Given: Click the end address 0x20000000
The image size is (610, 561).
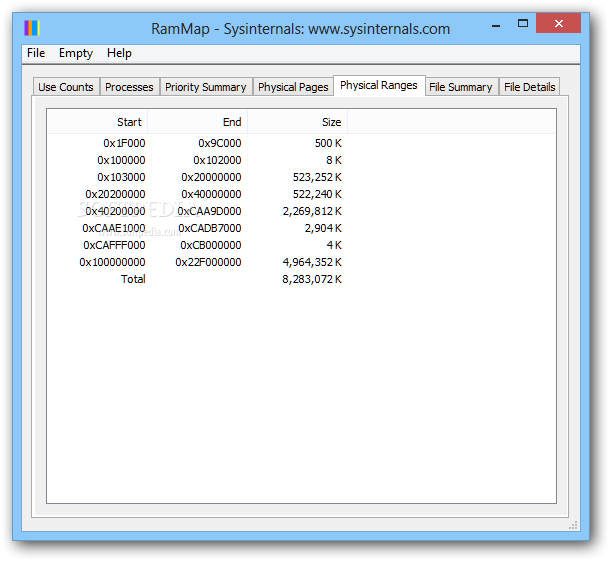Looking at the screenshot, I should [211, 177].
